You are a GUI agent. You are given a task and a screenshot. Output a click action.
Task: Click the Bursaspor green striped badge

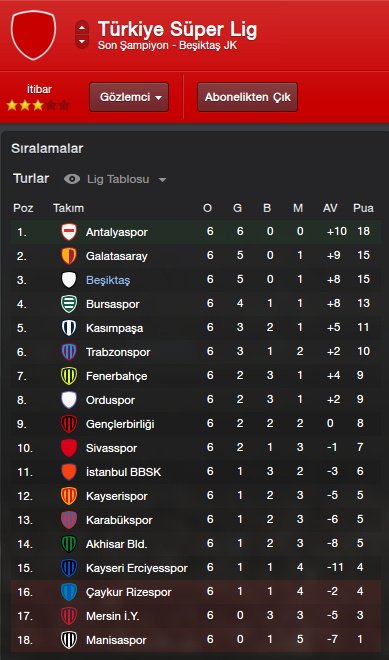69,304
